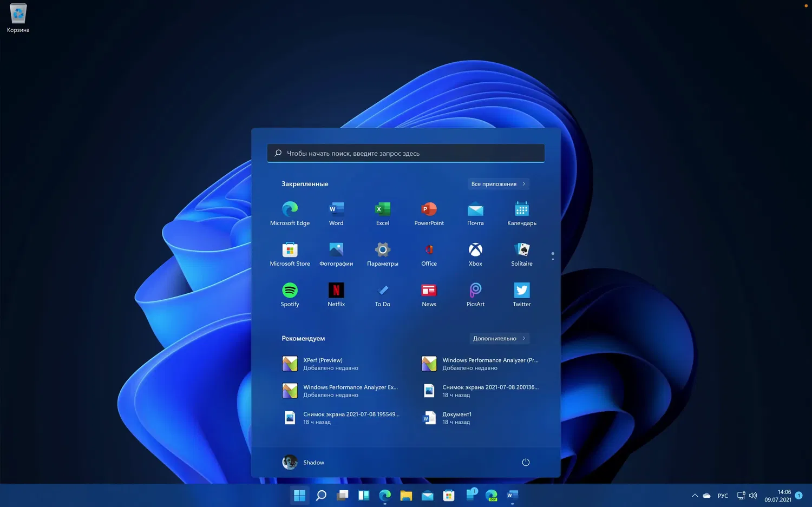Launch the Фотографии app

[x=336, y=254]
